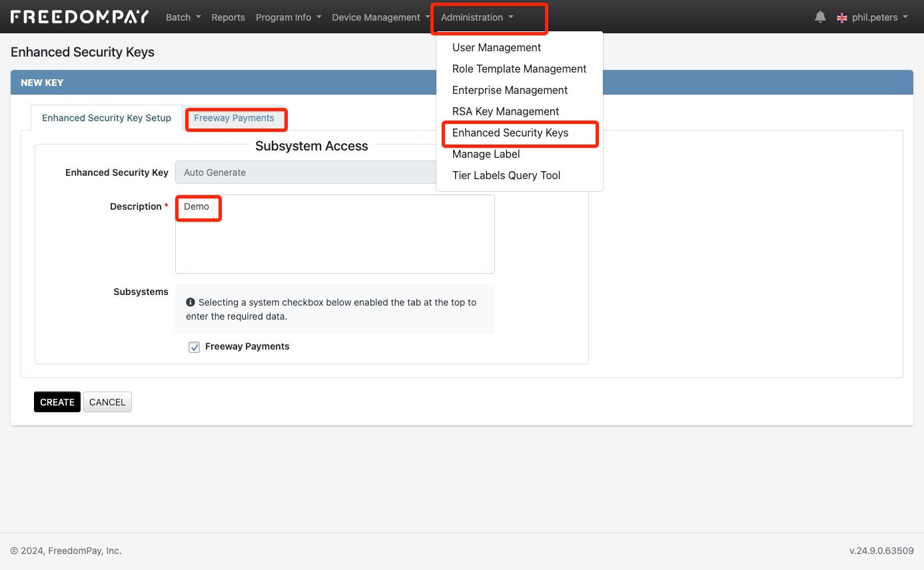
Task: Switch to the Freeway Payments tab
Action: 234,118
